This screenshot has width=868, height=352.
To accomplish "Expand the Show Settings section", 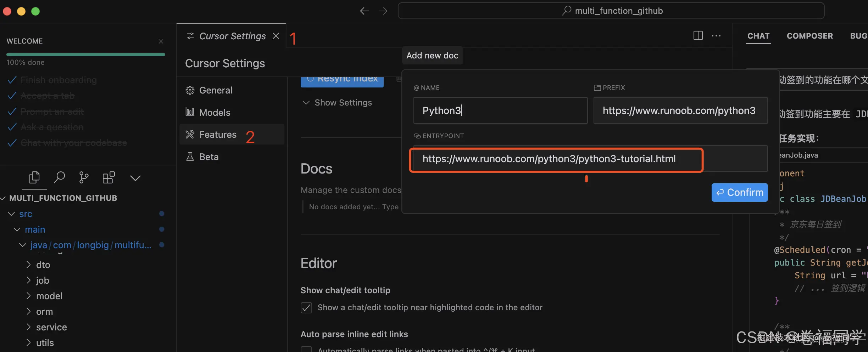I will (337, 103).
